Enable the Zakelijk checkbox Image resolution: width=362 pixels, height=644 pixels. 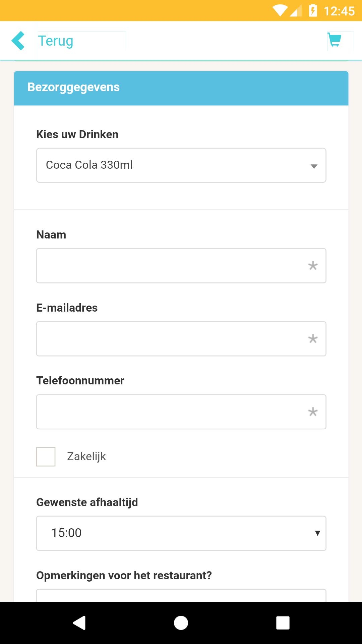point(46,457)
